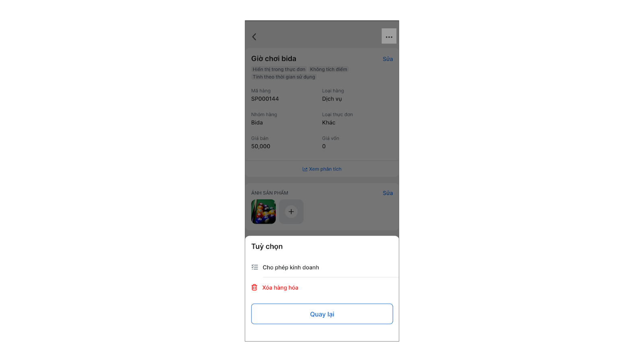
Task: Click the Giờ chơi bida product title
Action: coord(274,59)
